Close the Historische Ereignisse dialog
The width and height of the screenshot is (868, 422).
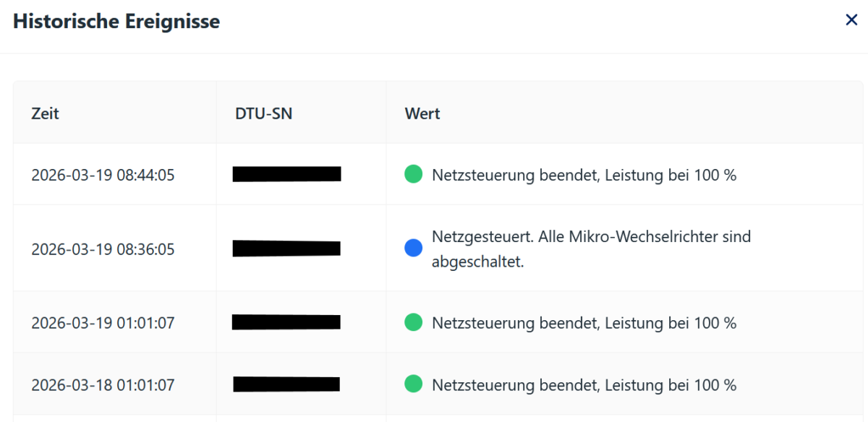(851, 20)
